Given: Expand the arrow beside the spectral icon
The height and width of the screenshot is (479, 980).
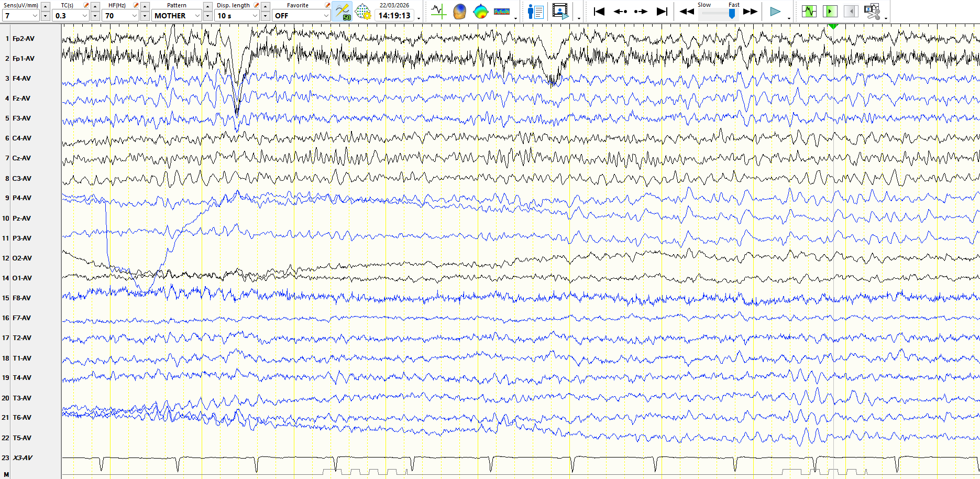Looking at the screenshot, I should click(x=516, y=18).
